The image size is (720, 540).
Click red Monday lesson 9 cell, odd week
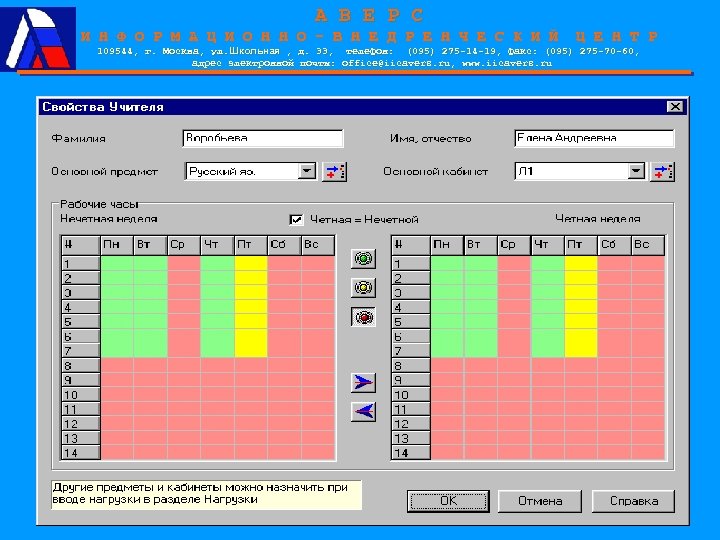click(x=117, y=380)
